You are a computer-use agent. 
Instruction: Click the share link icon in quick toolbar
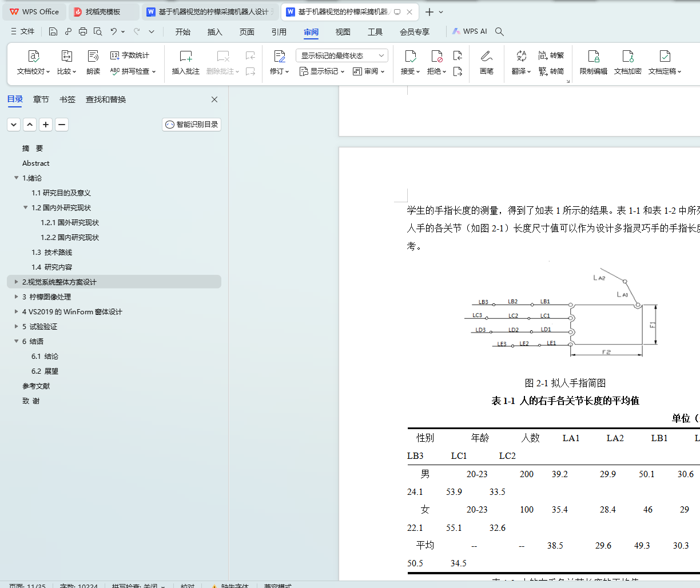68,32
